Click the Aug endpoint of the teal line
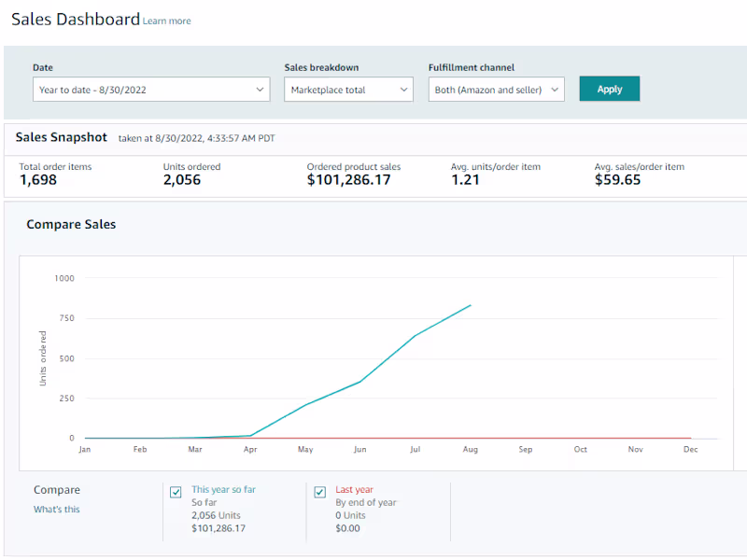747x560 pixels. tap(471, 305)
